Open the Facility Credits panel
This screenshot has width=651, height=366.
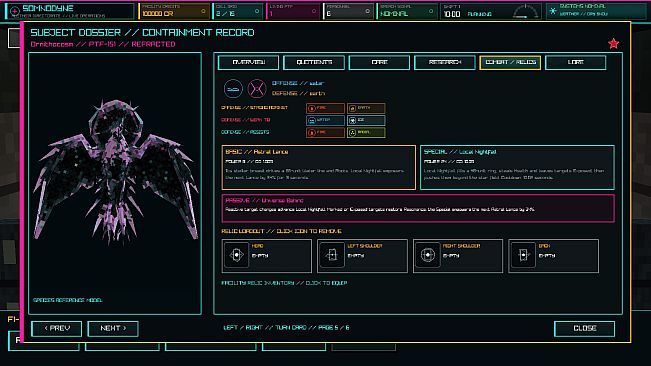click(174, 11)
